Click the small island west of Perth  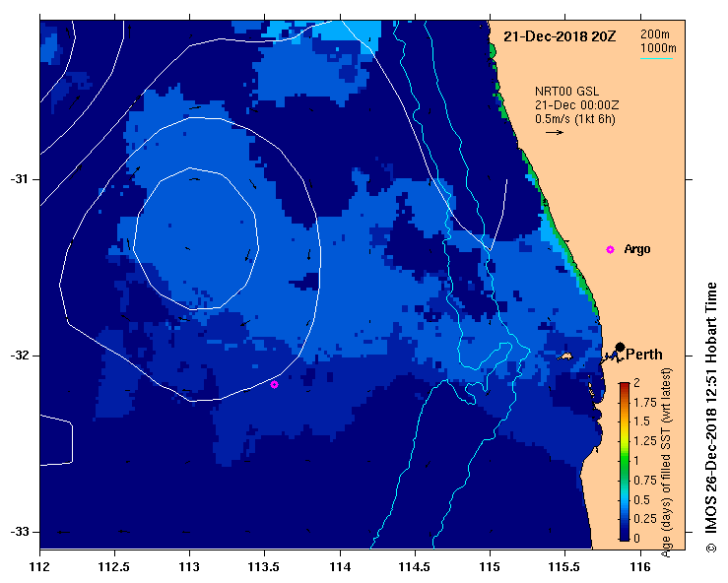[565, 356]
